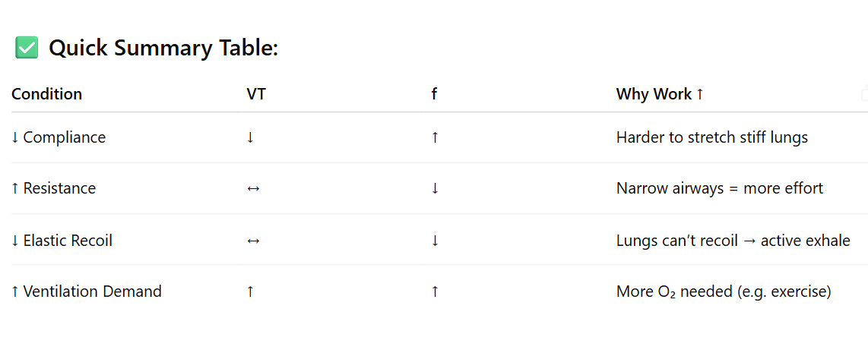Click the VT up arrow for Ventilation Demand
Screen dimensions: 868x356
click(250, 291)
